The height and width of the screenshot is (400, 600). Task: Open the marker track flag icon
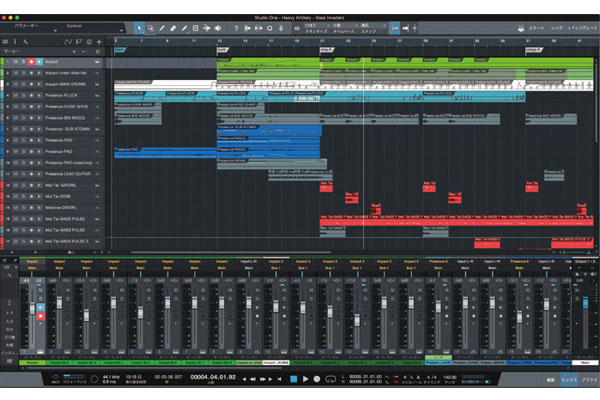(78, 42)
